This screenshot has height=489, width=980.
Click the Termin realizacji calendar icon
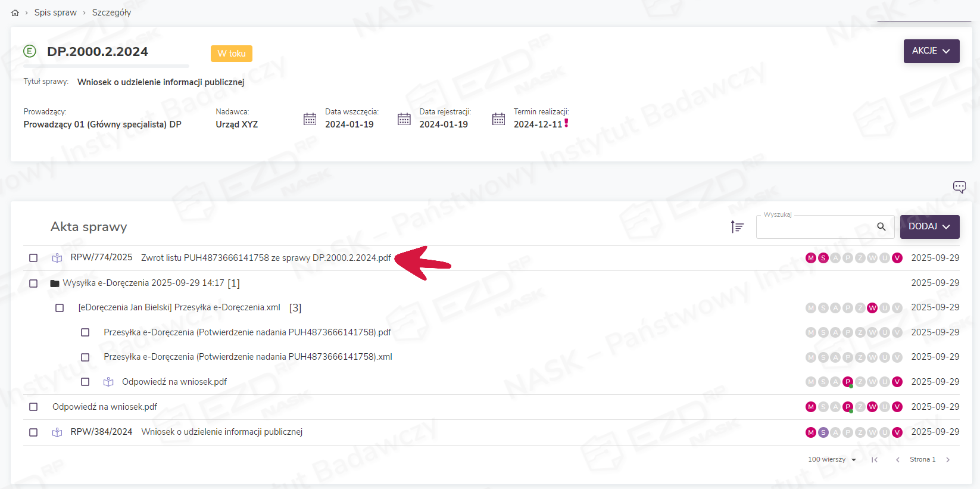tap(498, 119)
